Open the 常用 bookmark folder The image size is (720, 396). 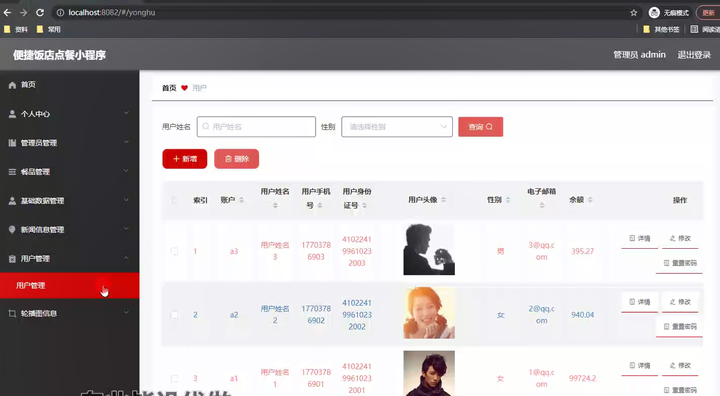49,29
